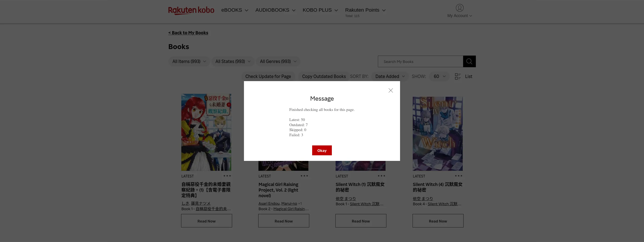Select the grid view icon
Image resolution: width=644 pixels, height=242 pixels.
[x=458, y=76]
